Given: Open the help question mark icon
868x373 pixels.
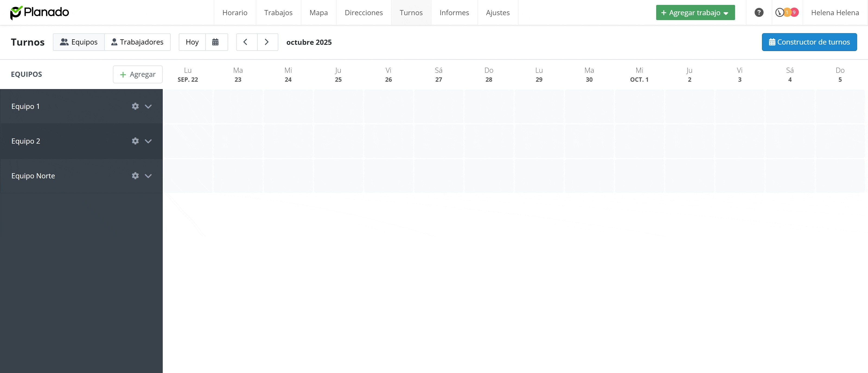Looking at the screenshot, I should click(759, 12).
